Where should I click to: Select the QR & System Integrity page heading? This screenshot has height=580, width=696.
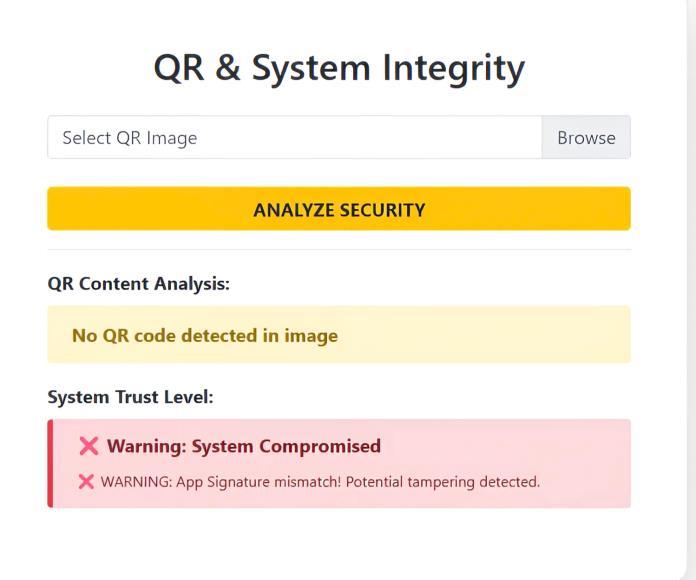[339, 68]
